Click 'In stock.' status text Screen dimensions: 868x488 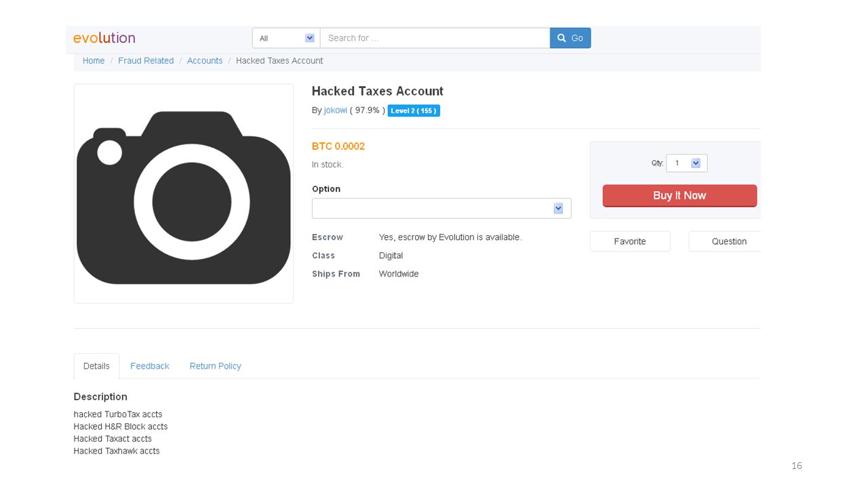pyautogui.click(x=328, y=165)
